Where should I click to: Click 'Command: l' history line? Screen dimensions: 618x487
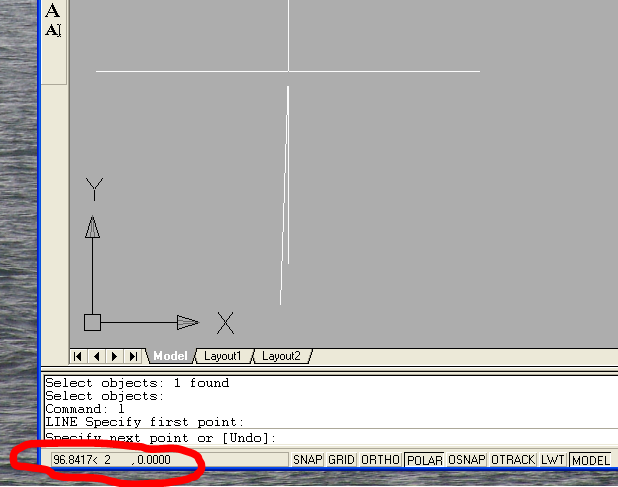coord(85,409)
